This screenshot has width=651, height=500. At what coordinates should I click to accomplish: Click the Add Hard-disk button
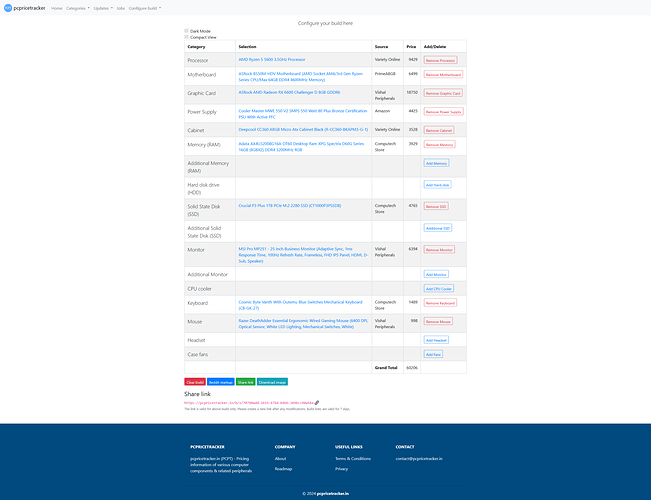[438, 185]
